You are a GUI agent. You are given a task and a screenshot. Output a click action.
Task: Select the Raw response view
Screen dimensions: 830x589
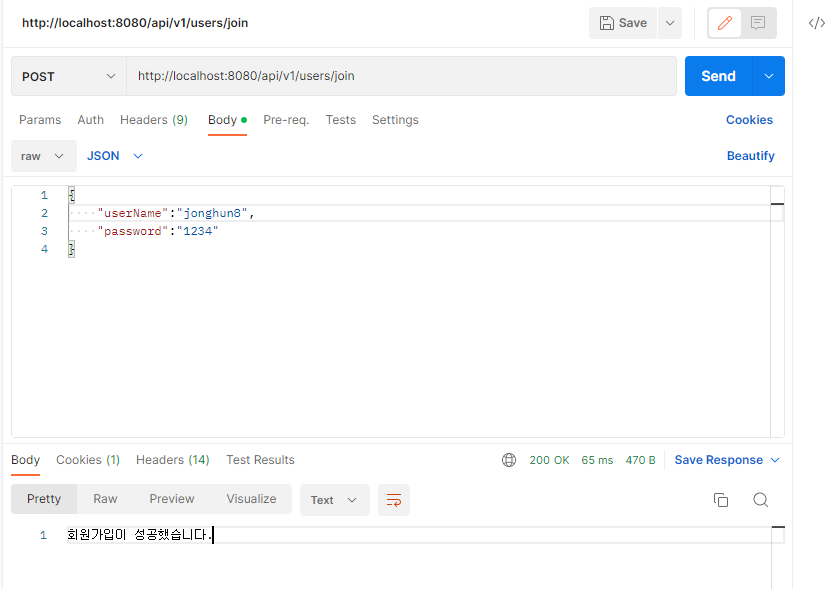(x=105, y=499)
